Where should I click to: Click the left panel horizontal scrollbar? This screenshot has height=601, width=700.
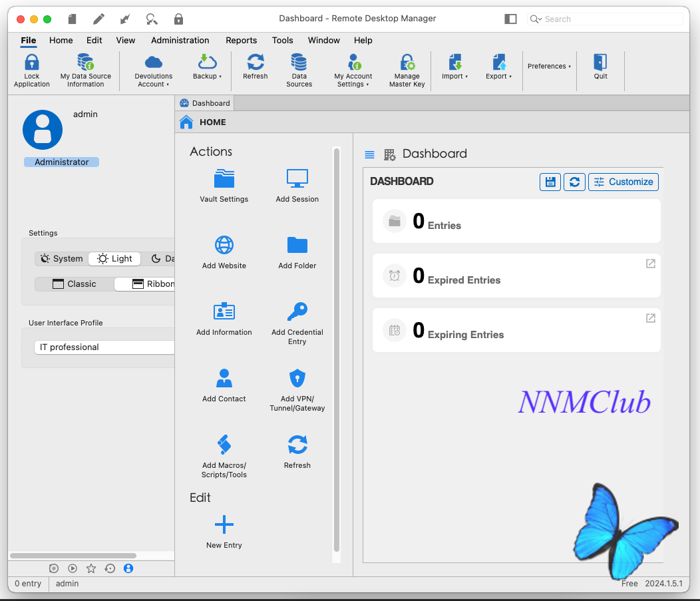(x=73, y=556)
